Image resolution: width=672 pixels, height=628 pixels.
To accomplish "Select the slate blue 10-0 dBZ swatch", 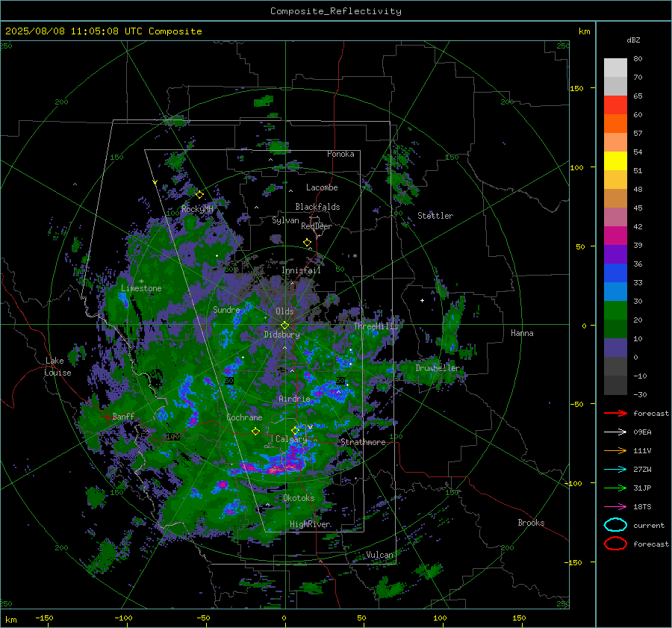I will pos(615,348).
